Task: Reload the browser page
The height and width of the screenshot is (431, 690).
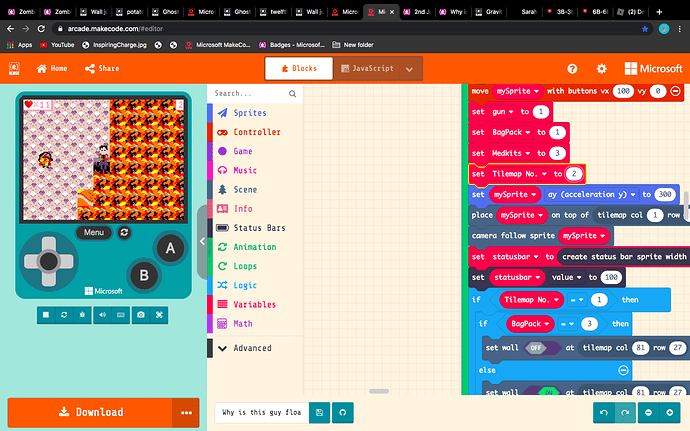Action: click(x=41, y=29)
